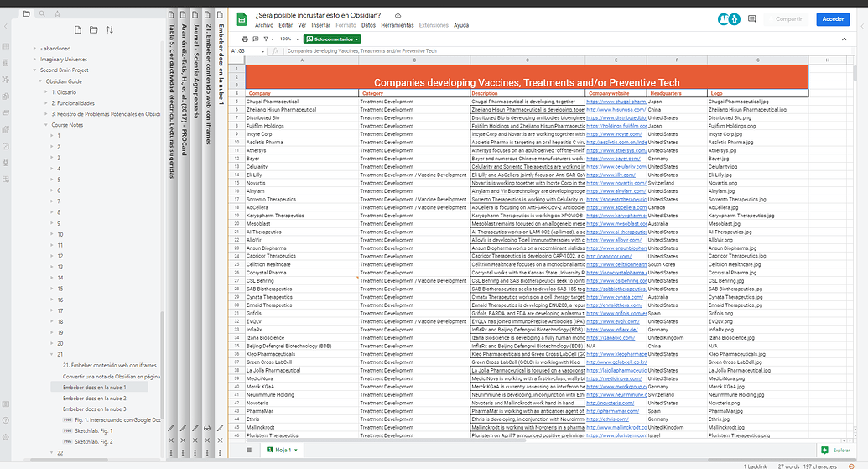Click the Acceder sign-in button
Viewport: 868px width, 469px height.
(x=833, y=19)
